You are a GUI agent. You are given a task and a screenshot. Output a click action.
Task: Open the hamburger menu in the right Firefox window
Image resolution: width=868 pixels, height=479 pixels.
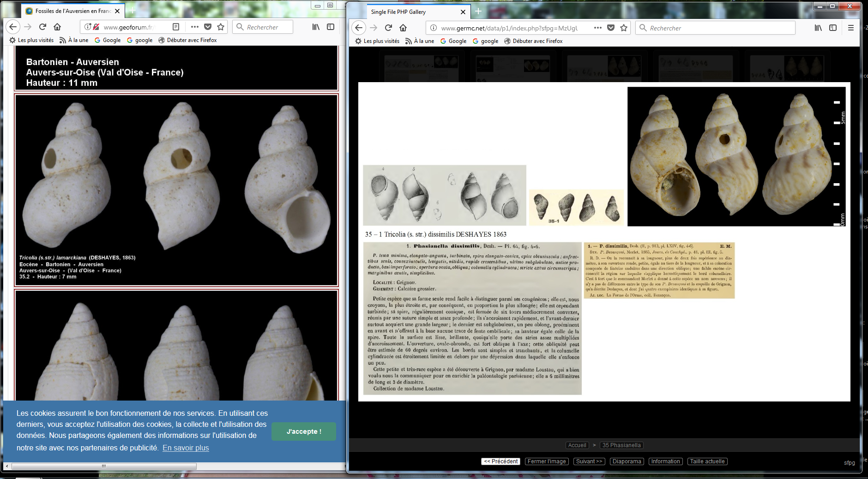point(850,28)
